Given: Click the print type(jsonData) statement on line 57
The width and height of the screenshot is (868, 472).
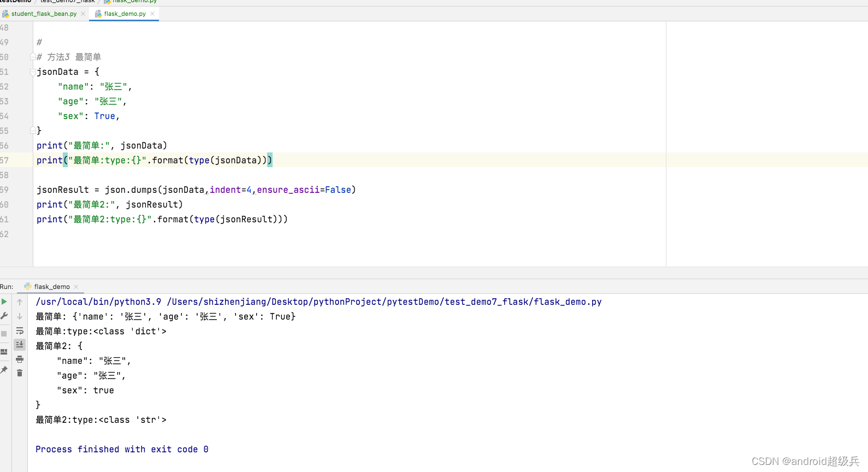Looking at the screenshot, I should point(154,160).
